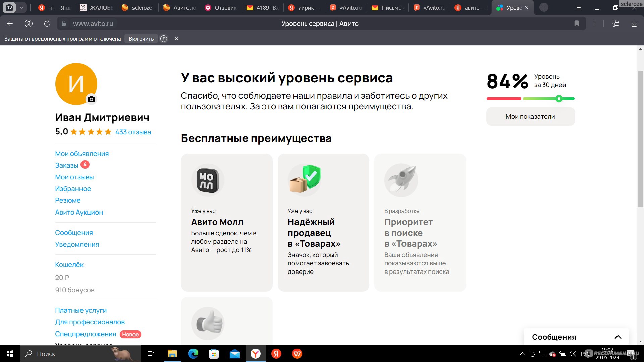Viewport: 644px width, 362px height.
Task: Open Мои отзывы sidebar link
Action: (x=74, y=177)
